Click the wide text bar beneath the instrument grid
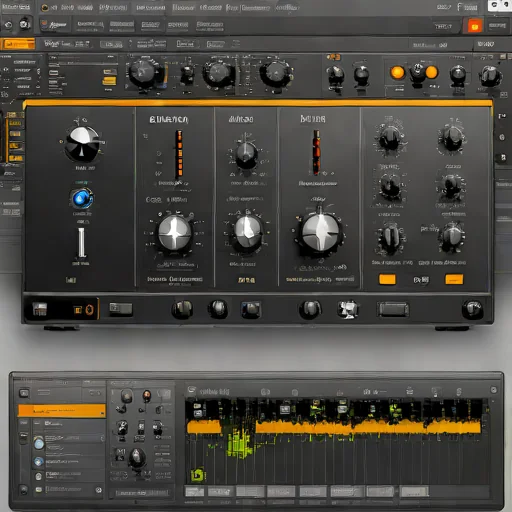 pyautogui.click(x=142, y=492)
